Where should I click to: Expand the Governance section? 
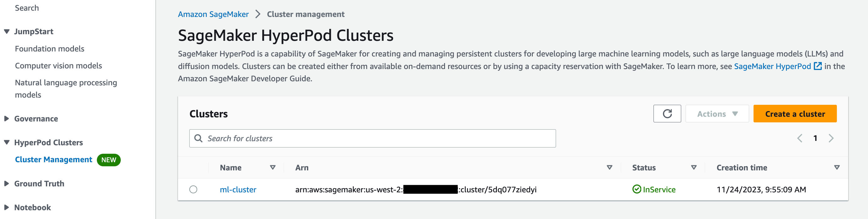point(7,119)
